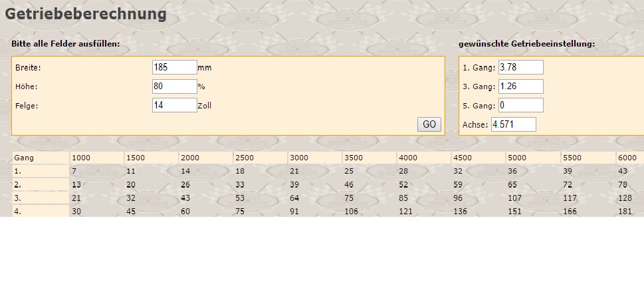
Task: Focus the Achse axle ratio field
Action: point(513,124)
